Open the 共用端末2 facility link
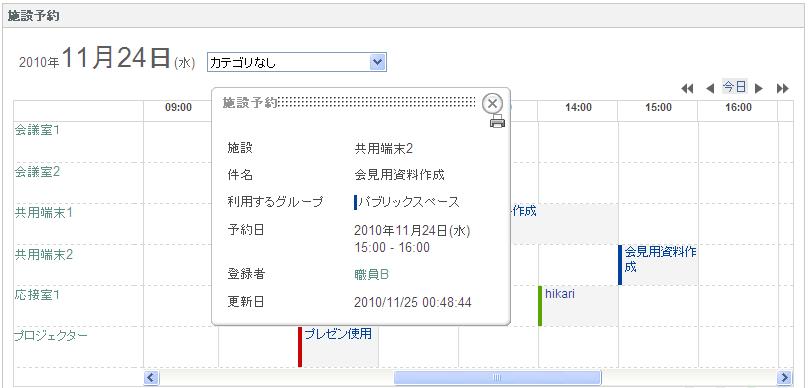808x388 pixels. [x=43, y=254]
